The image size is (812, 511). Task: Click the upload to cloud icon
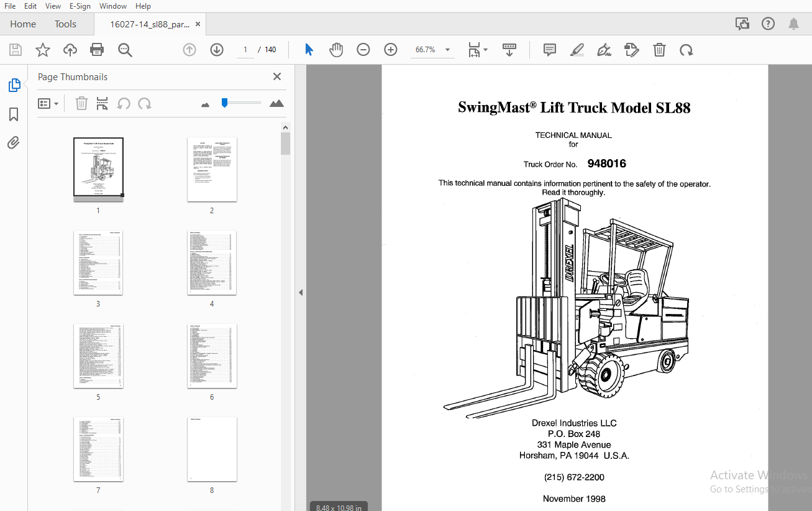(70, 50)
